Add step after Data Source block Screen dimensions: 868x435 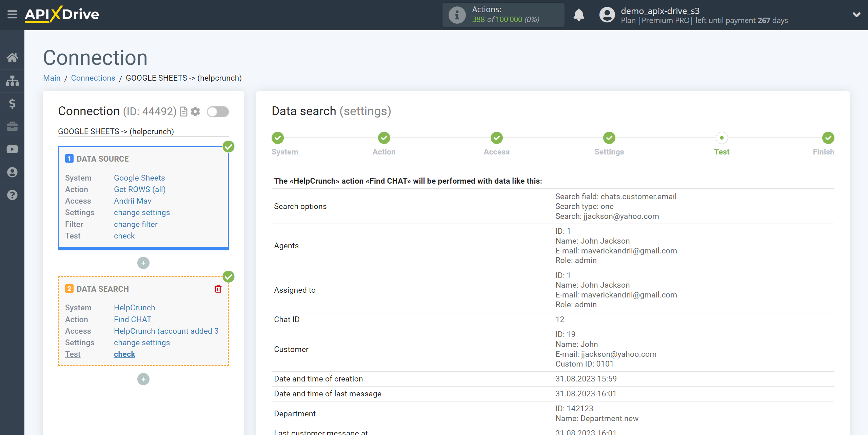[143, 263]
